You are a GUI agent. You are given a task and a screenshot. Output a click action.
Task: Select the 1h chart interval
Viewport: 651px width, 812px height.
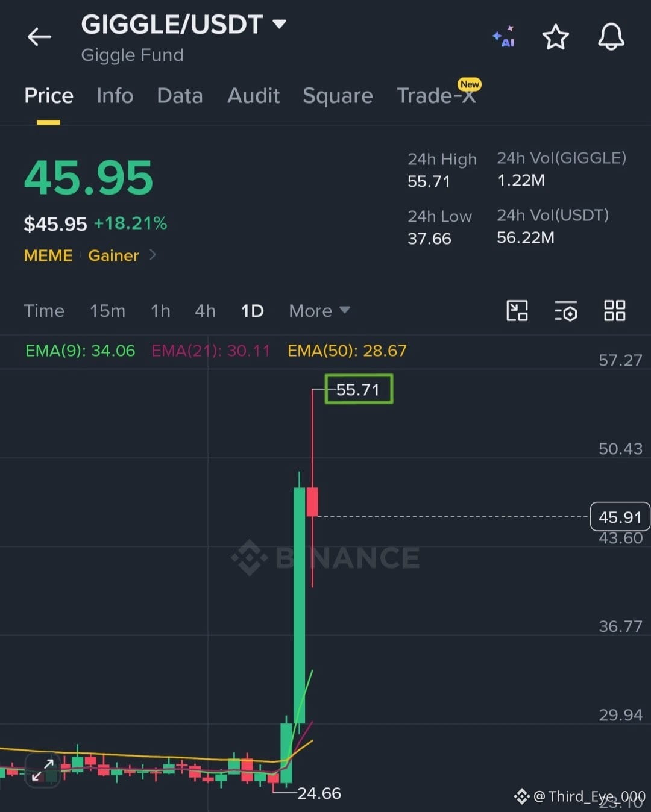tap(160, 311)
